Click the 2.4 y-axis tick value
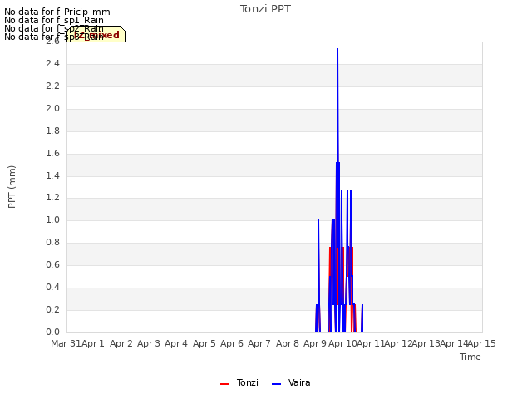This screenshot has width=532, height=399. pyautogui.click(x=52, y=63)
